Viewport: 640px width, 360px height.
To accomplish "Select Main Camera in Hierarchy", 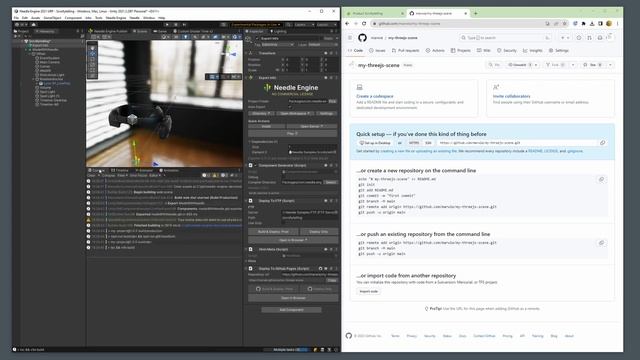I will coord(49,62).
